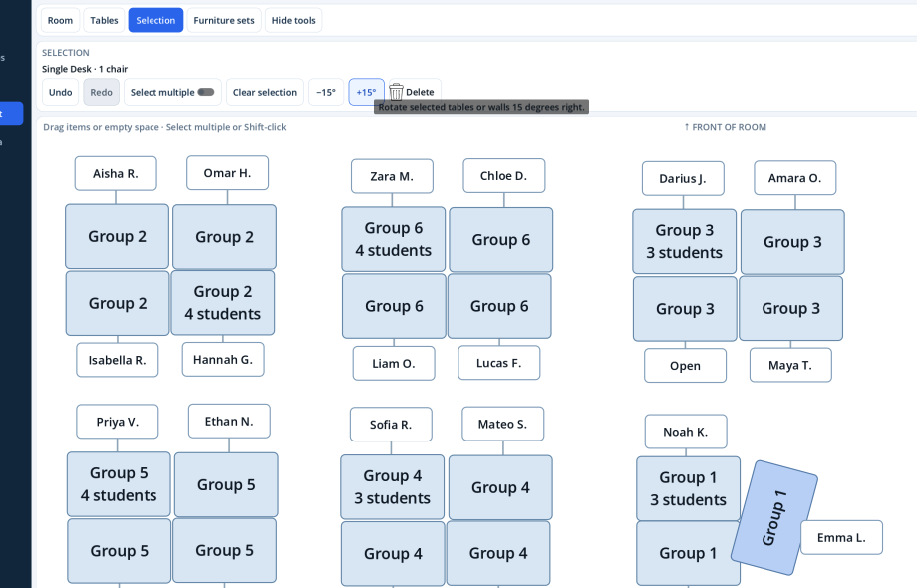The height and width of the screenshot is (588, 917).
Task: Select Group 2 desk above Isabella R.
Action: click(118, 303)
